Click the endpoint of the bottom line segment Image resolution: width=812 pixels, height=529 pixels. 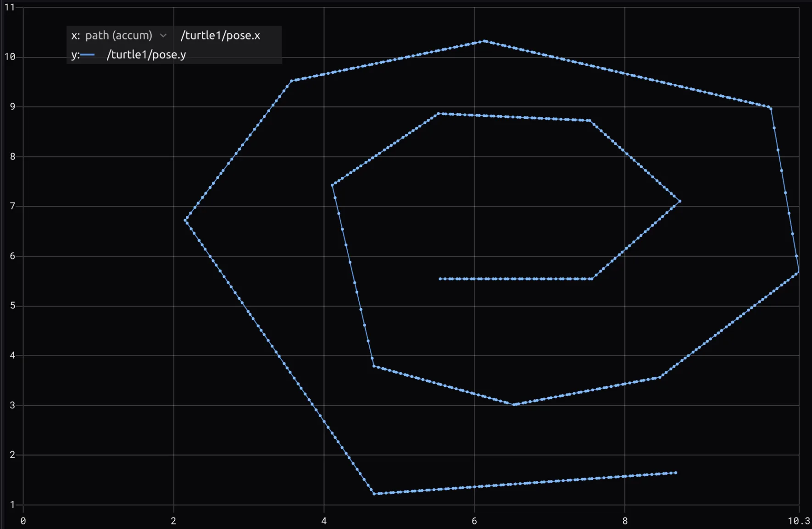[675, 472]
